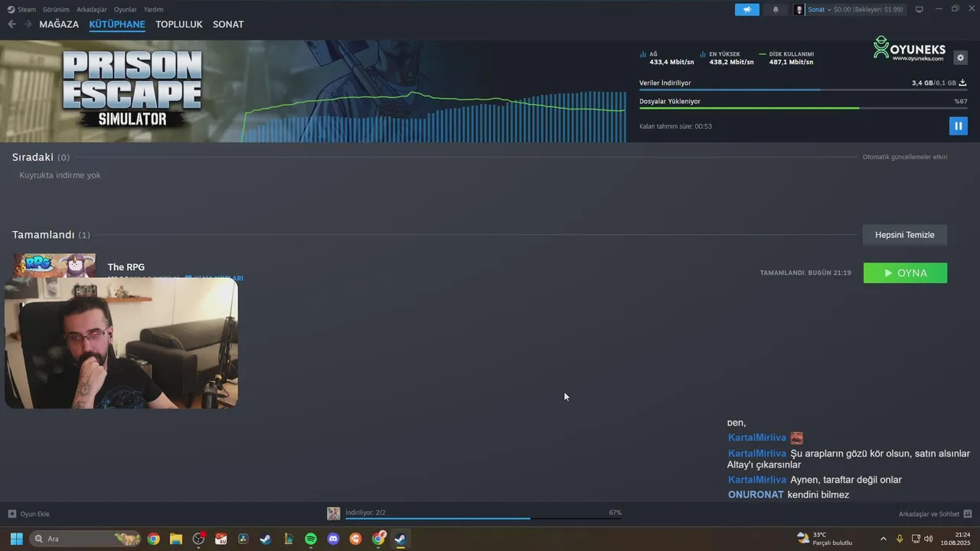Image resolution: width=980 pixels, height=551 pixels.
Task: Click the Sonat profile avatar
Action: click(799, 9)
